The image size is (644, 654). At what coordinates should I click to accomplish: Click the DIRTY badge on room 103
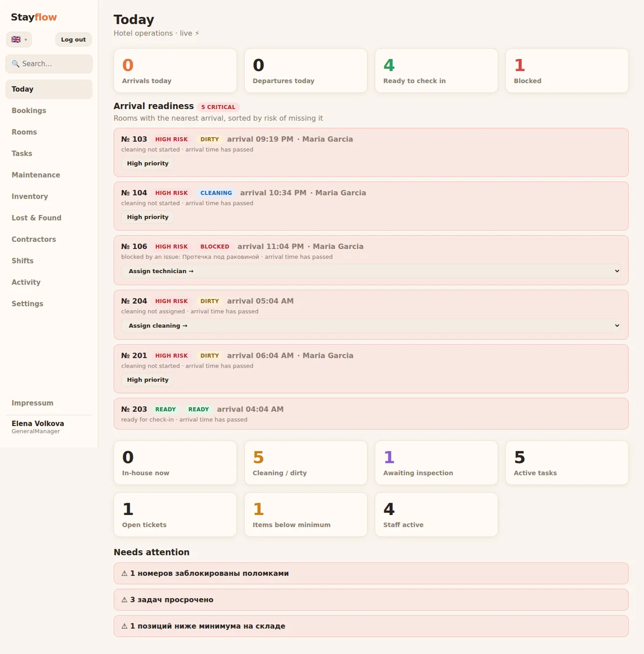point(209,139)
